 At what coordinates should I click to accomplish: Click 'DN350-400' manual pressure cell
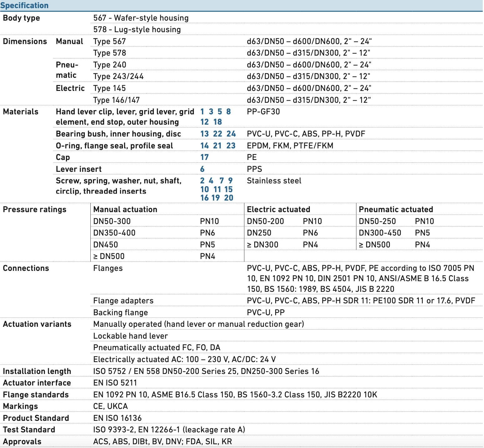(x=114, y=233)
